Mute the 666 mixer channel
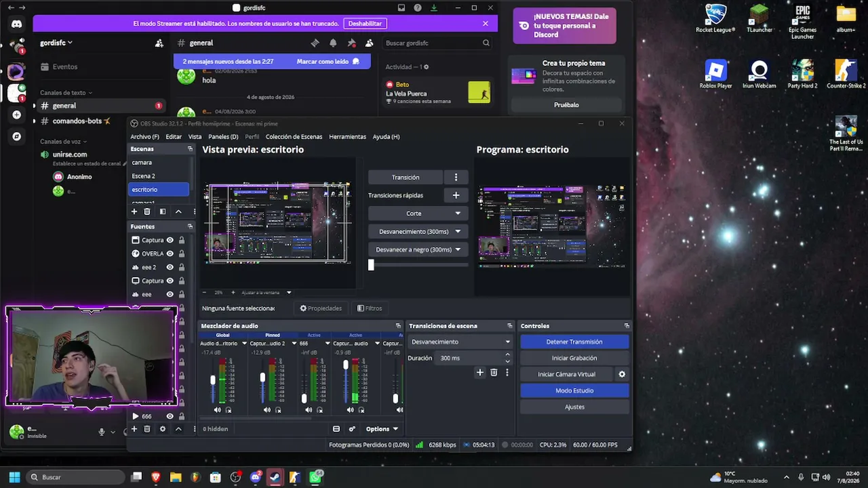868x488 pixels. click(x=309, y=410)
